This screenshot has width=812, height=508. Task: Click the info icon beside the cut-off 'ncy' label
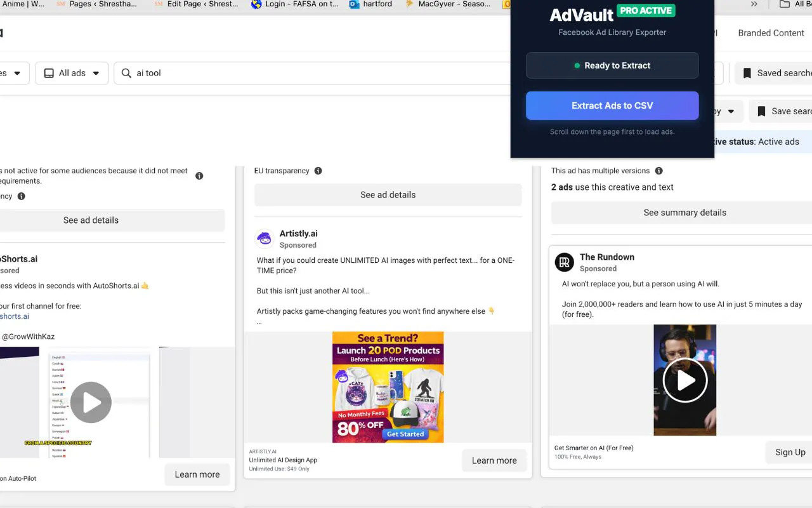21,196
